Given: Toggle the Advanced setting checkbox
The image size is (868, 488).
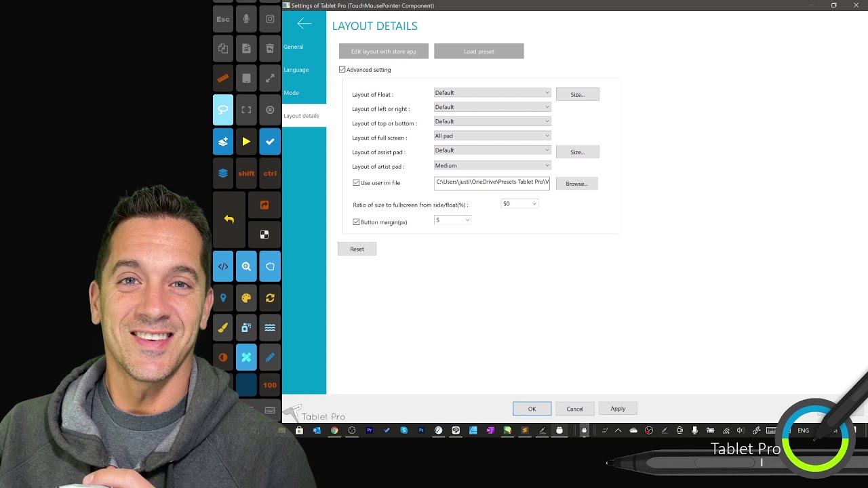Looking at the screenshot, I should pyautogui.click(x=342, y=69).
